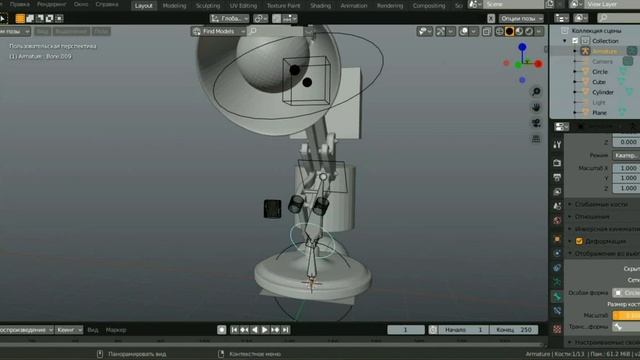640x360 pixels.
Task: Toggle camera view icon in the viewport
Action: pos(536,123)
